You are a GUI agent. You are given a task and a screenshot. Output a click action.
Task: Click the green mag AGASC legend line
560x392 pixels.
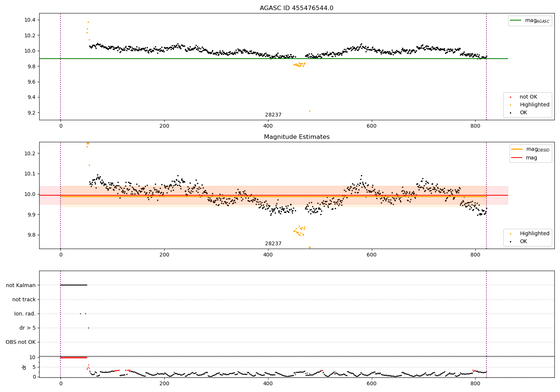pyautogui.click(x=516, y=21)
